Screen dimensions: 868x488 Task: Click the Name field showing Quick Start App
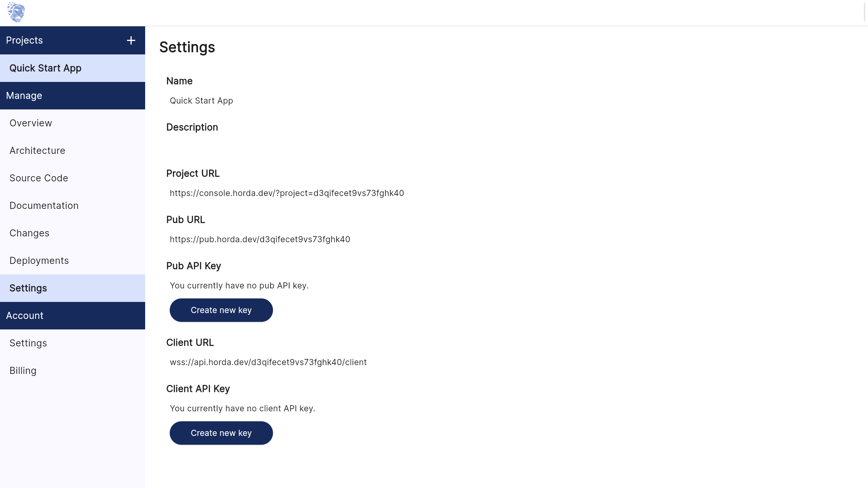point(201,100)
